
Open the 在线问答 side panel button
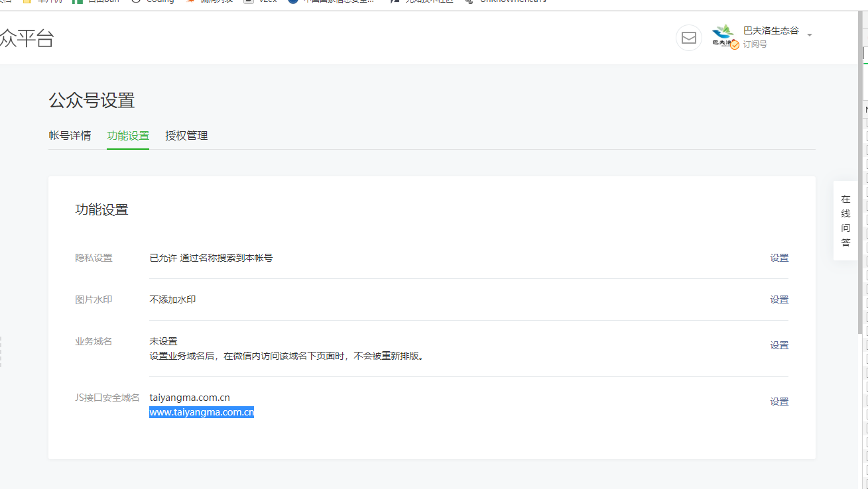[845, 221]
